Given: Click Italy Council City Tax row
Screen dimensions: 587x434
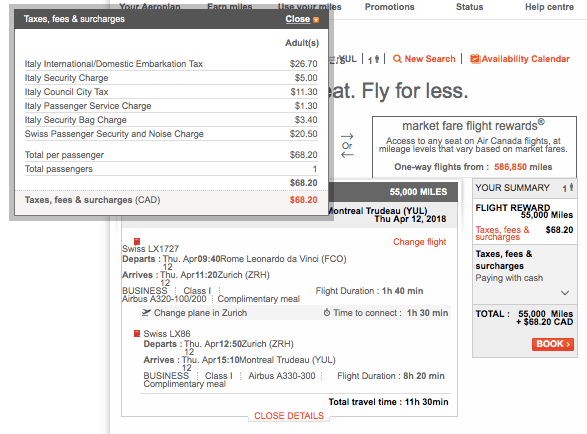Looking at the screenshot, I should (x=171, y=92).
